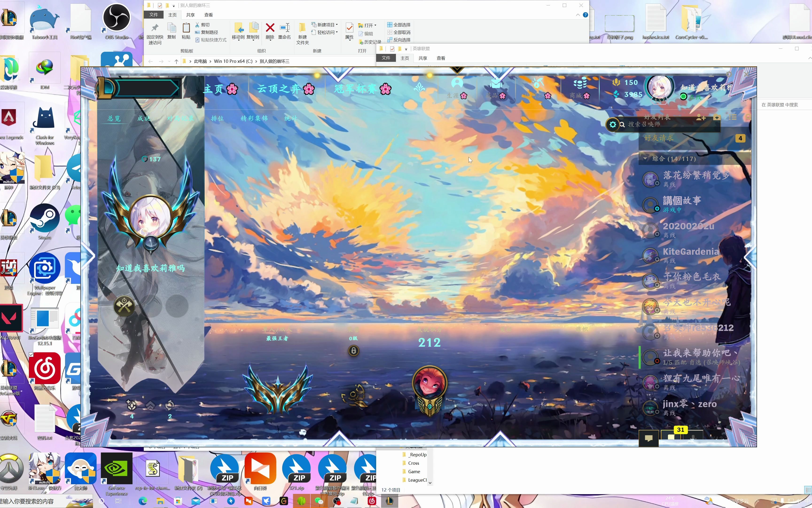Expand the 打开 dropdown arrow

click(375, 25)
